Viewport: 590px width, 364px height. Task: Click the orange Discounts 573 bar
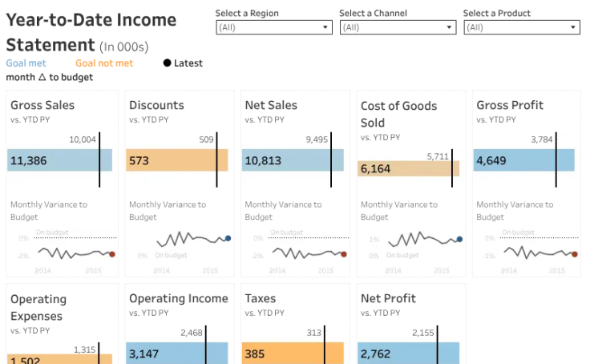(x=177, y=160)
